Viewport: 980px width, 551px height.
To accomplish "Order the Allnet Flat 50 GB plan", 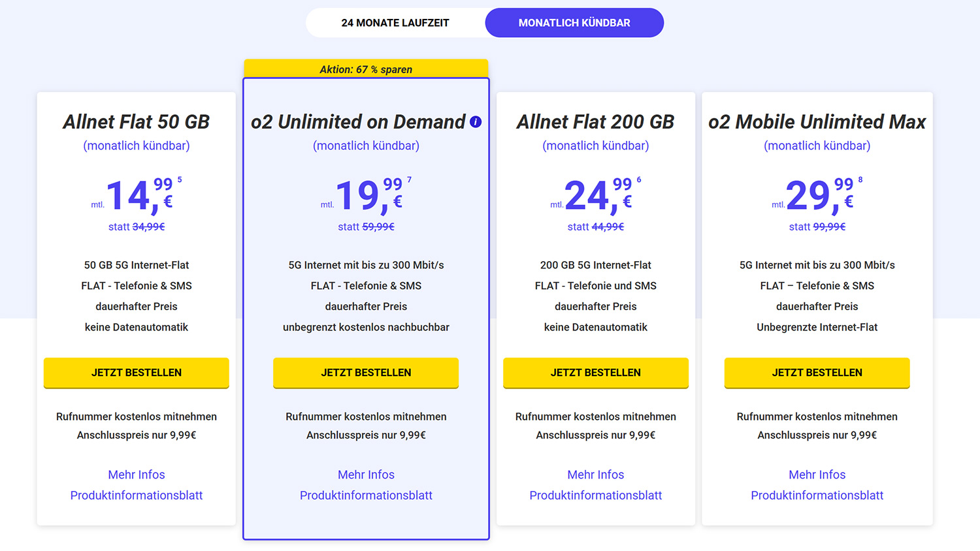I will coord(137,373).
